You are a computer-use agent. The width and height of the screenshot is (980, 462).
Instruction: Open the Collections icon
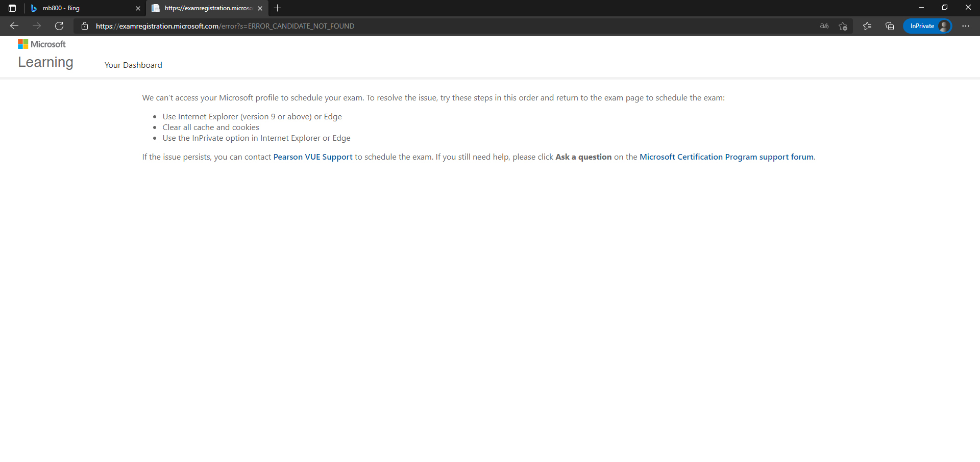click(890, 26)
